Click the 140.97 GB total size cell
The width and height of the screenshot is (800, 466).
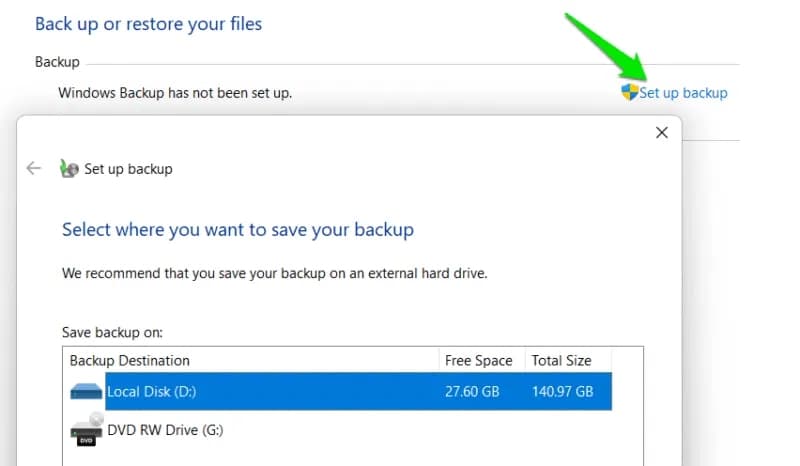pos(562,391)
